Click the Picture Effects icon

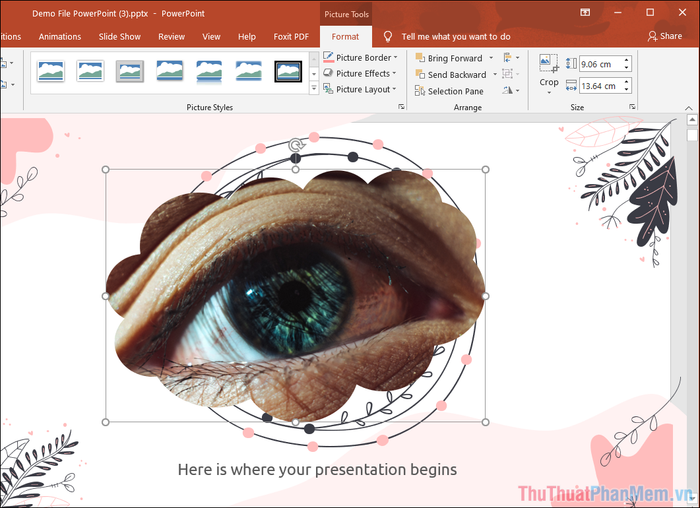pyautogui.click(x=328, y=73)
